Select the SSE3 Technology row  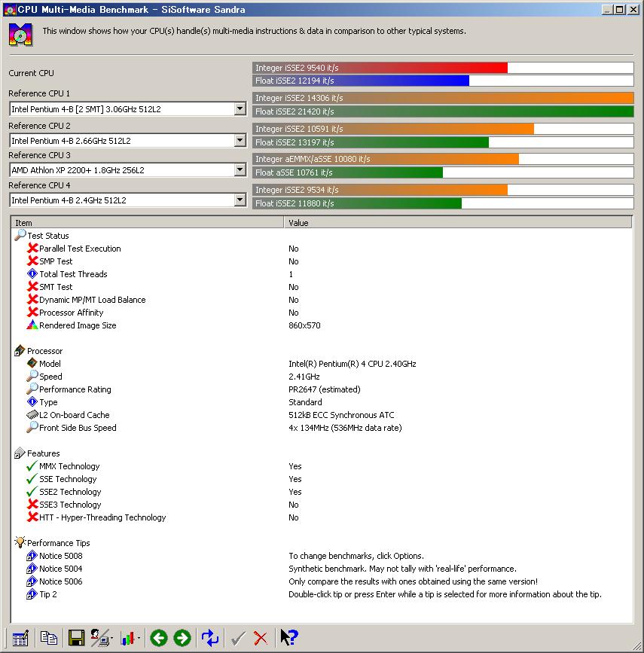point(322,505)
